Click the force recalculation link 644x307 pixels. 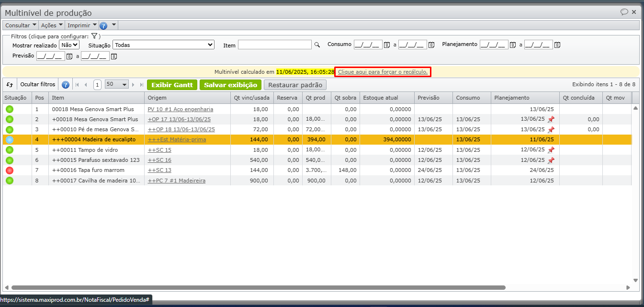click(383, 72)
